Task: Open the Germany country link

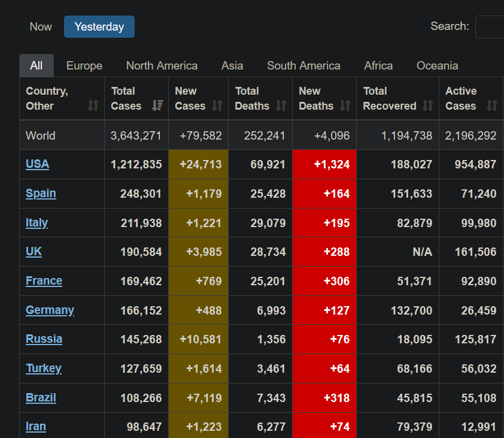Action: point(50,310)
